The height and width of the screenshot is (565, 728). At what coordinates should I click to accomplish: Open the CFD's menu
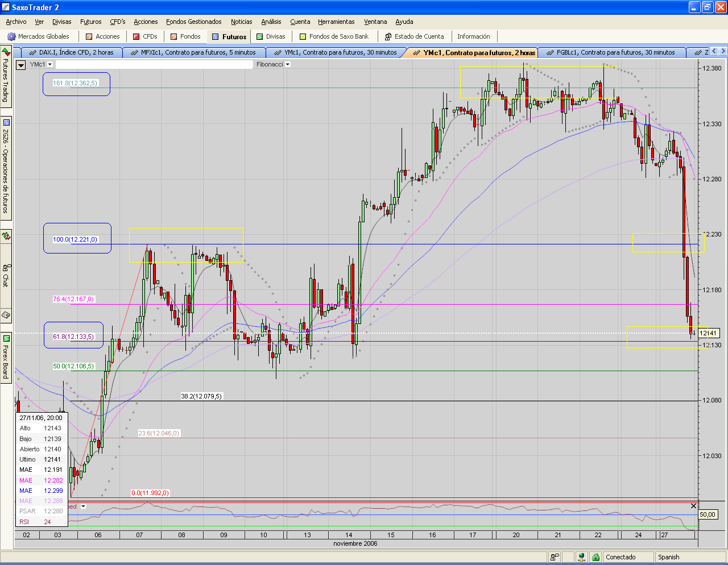click(x=118, y=22)
